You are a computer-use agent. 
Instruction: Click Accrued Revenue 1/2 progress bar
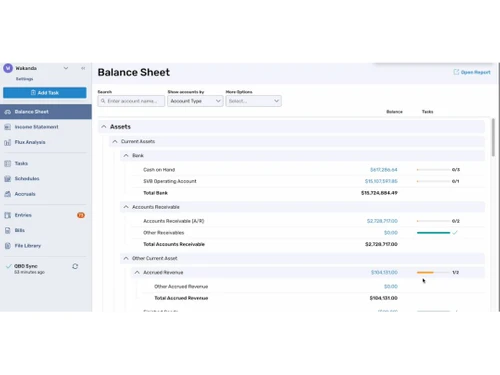(433, 272)
